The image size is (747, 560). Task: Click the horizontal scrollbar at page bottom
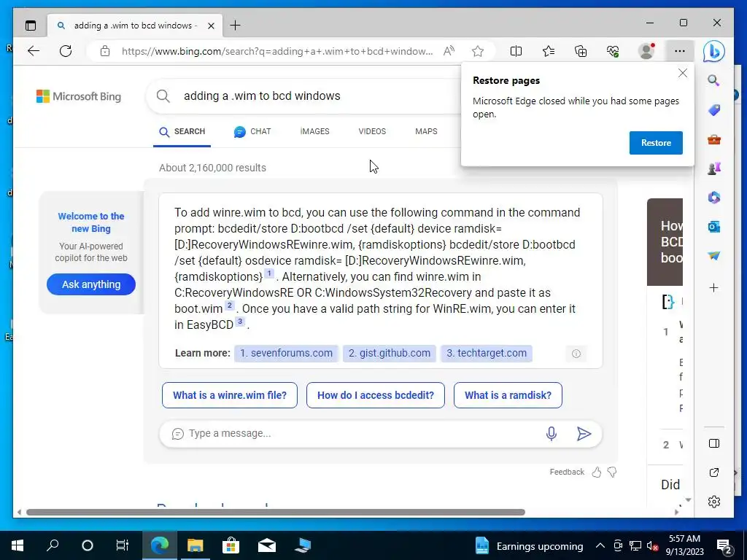pyautogui.click(x=275, y=513)
